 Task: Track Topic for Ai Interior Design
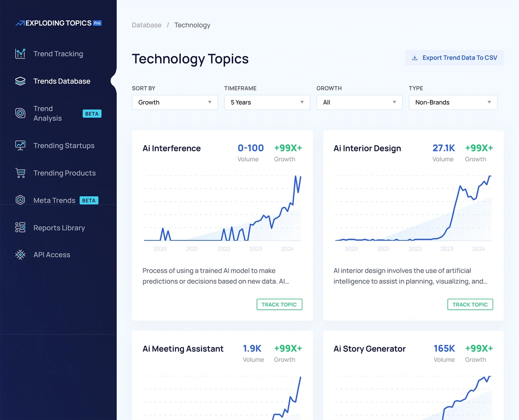click(470, 305)
